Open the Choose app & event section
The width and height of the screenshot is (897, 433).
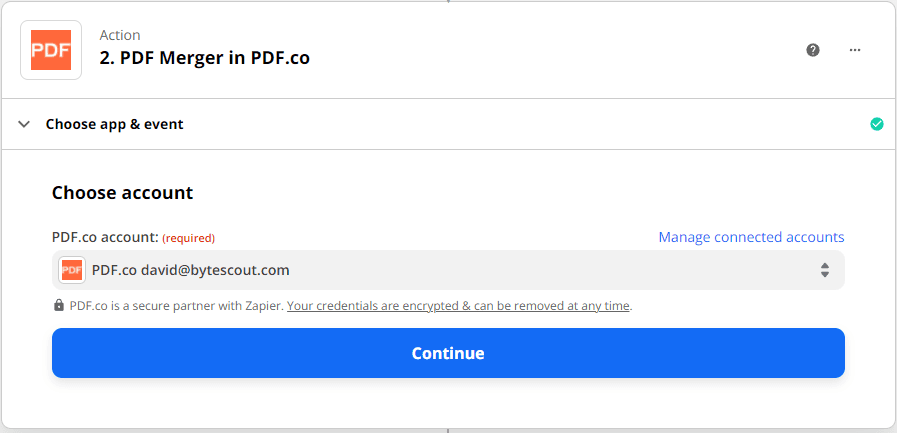tap(114, 125)
